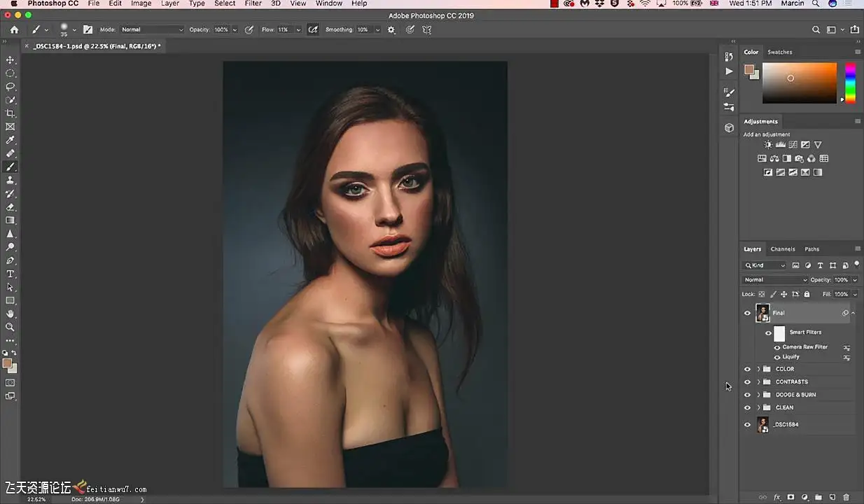Click the delete layer trash icon
This screenshot has width=864, height=504.
[x=846, y=497]
